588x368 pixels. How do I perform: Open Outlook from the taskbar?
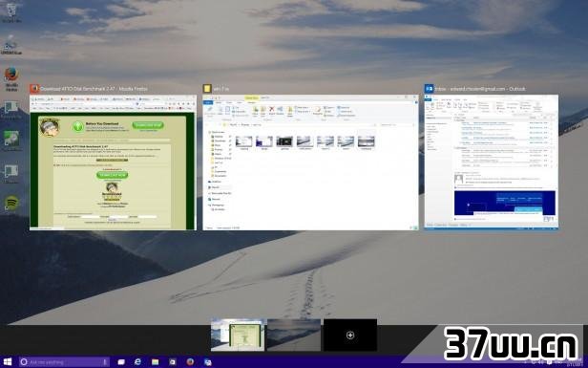(x=207, y=362)
